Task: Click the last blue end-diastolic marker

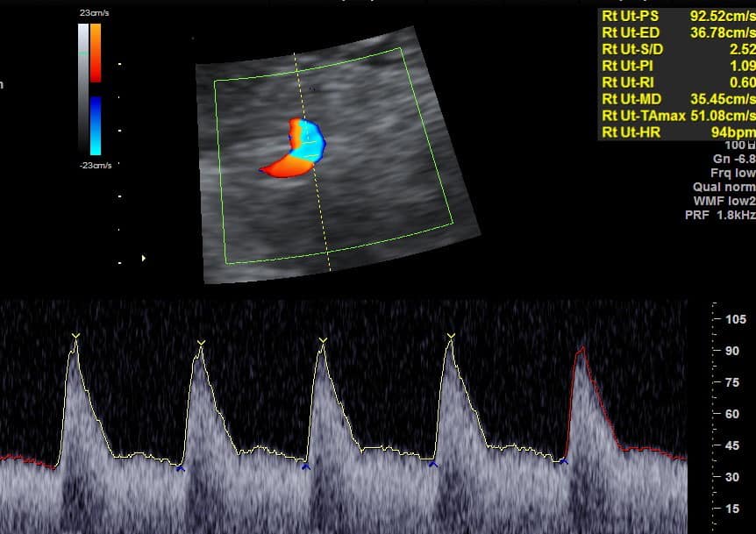Action: (x=565, y=462)
